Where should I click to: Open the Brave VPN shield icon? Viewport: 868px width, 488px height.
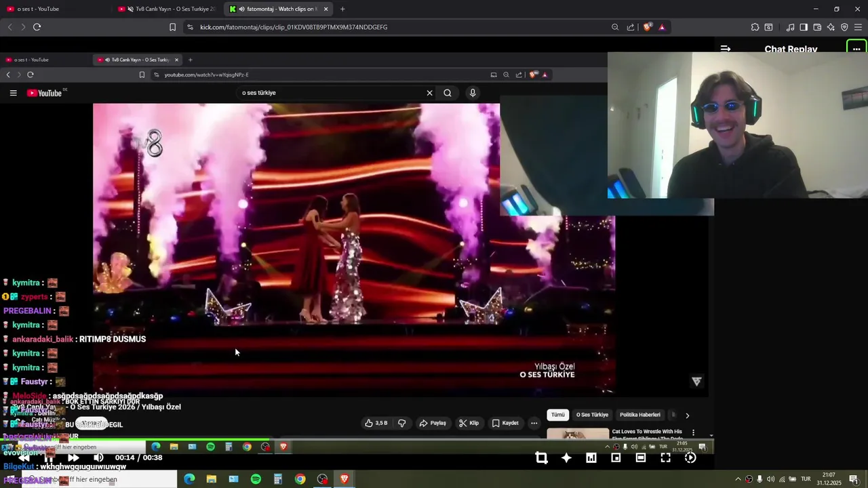coord(844,27)
